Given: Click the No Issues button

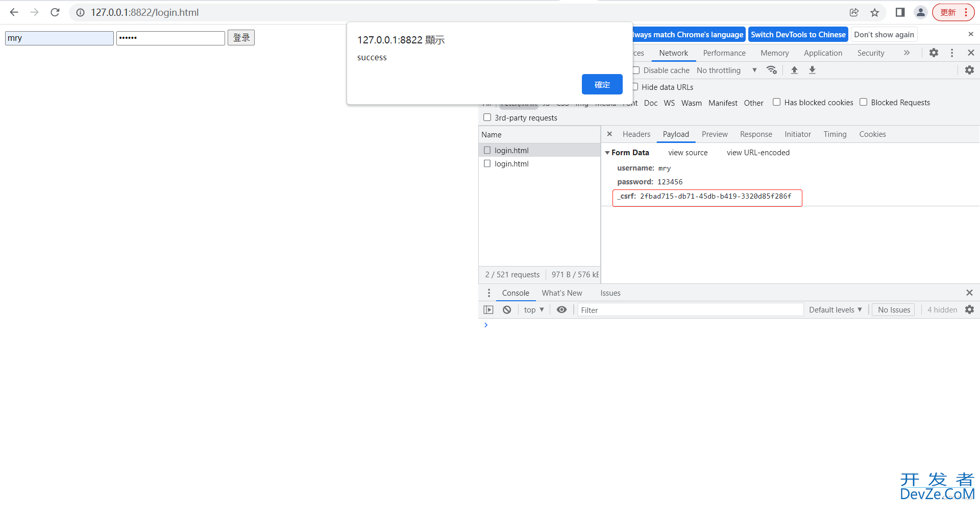Looking at the screenshot, I should tap(894, 309).
